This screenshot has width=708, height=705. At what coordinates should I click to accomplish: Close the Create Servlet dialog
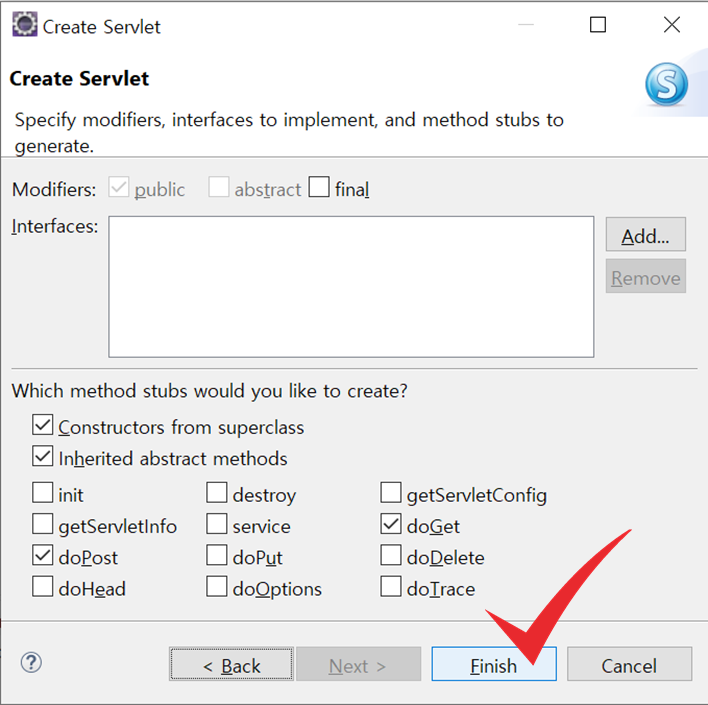pos(672,25)
